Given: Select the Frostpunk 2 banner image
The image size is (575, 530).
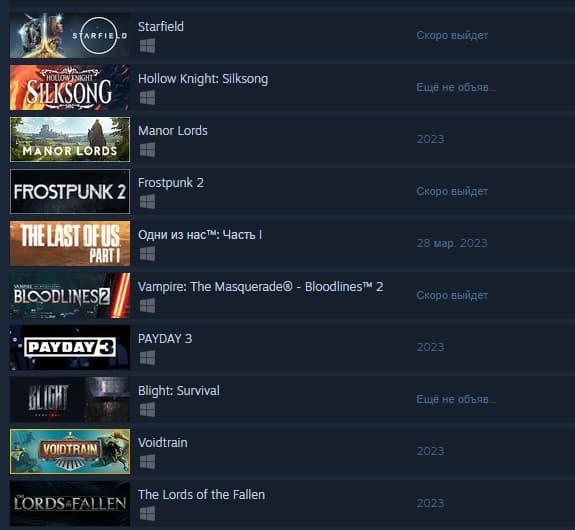Looking at the screenshot, I should (70, 191).
